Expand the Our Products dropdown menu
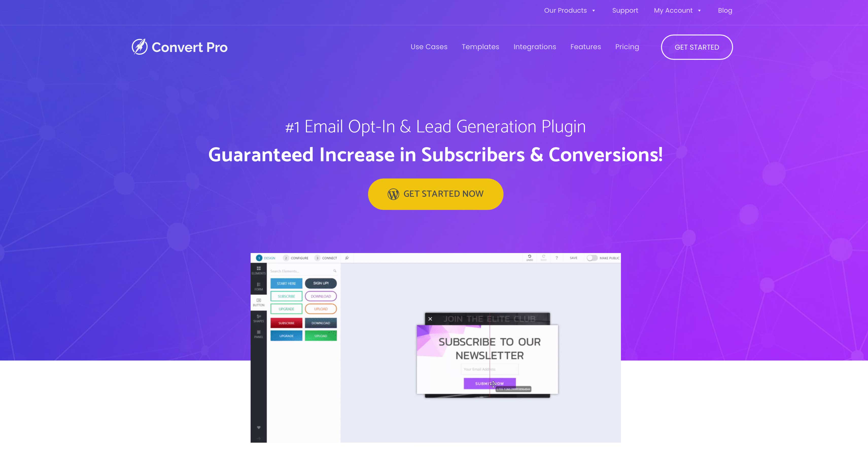Viewport: 868px width, 467px height. (569, 10)
